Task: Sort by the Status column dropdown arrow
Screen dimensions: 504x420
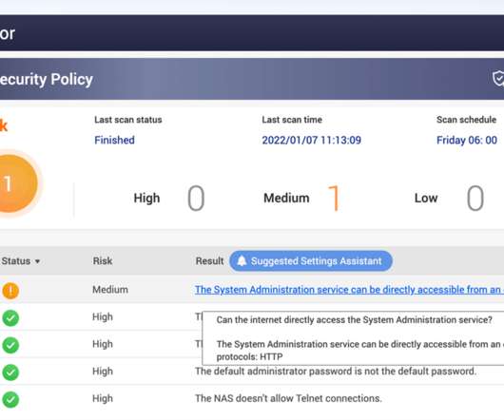Action: tap(38, 261)
